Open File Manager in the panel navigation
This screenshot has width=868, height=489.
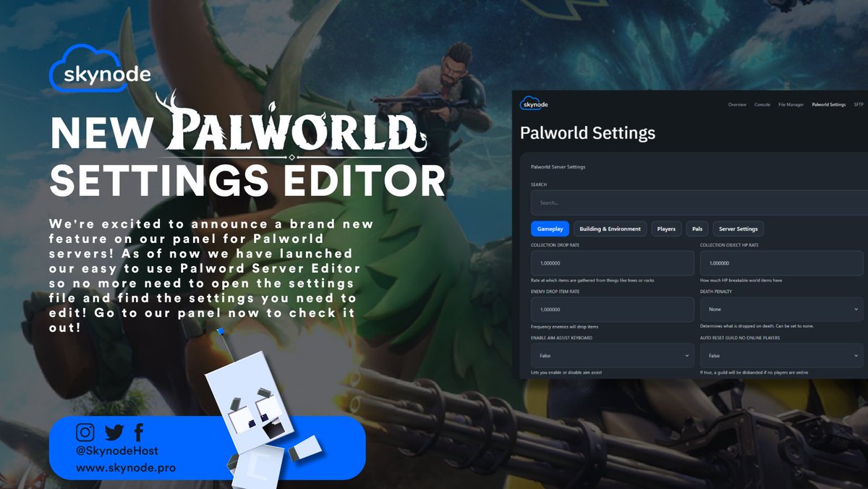(791, 105)
